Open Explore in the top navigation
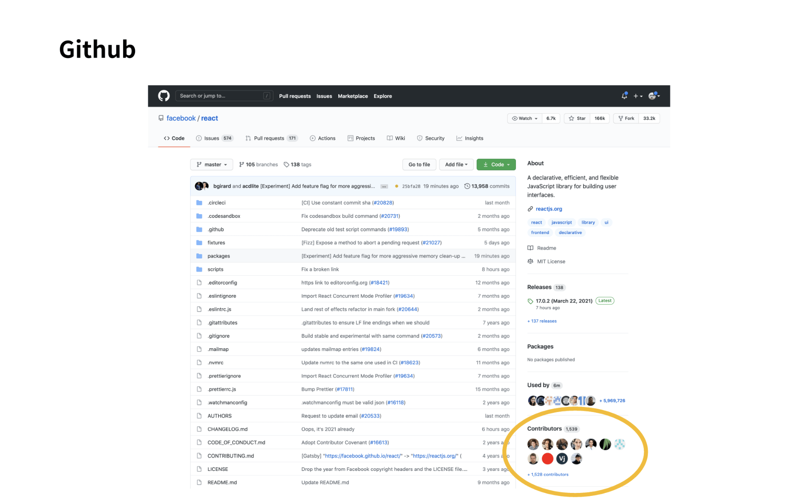The image size is (812, 504). (x=383, y=96)
